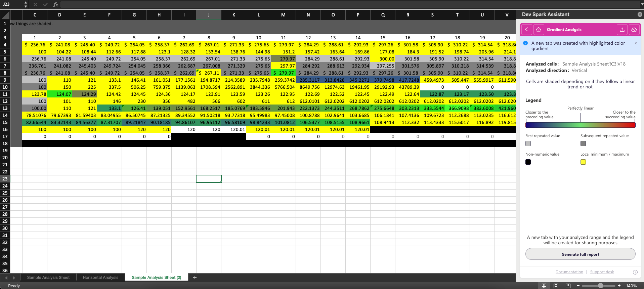Click the export upload icon in panel header
The height and width of the screenshot is (289, 644).
click(622, 30)
